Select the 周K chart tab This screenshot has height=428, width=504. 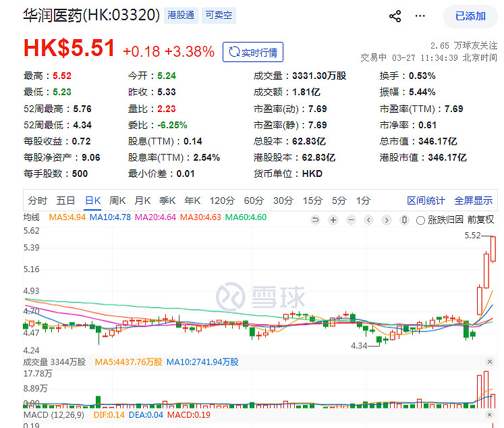(x=117, y=200)
